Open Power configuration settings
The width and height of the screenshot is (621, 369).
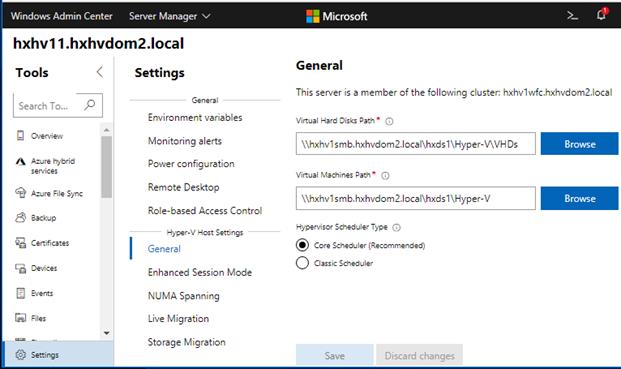click(x=191, y=164)
